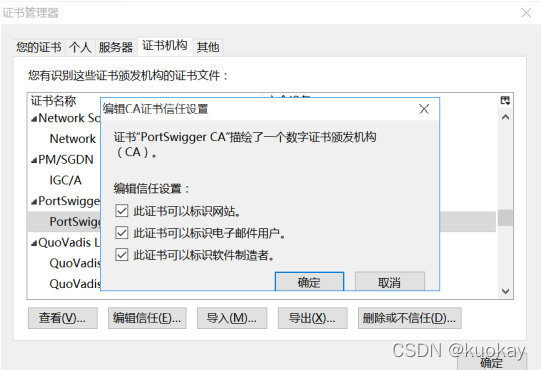Click the 编辑信任(E)... button
The width and height of the screenshot is (541, 370).
[x=147, y=318]
